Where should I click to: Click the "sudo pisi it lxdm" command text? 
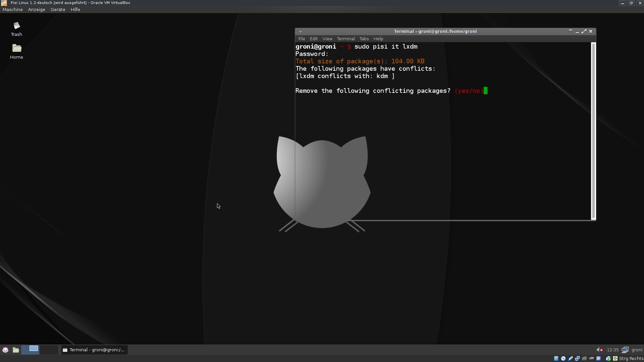(386, 47)
